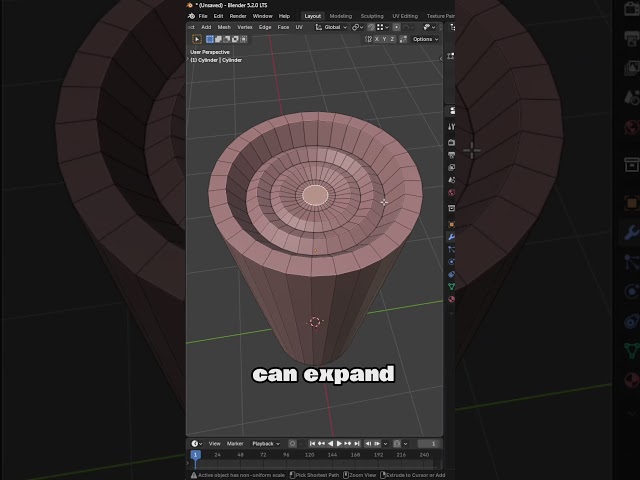Open the Physics properties tab icon
The height and width of the screenshot is (480, 640).
coord(451,262)
